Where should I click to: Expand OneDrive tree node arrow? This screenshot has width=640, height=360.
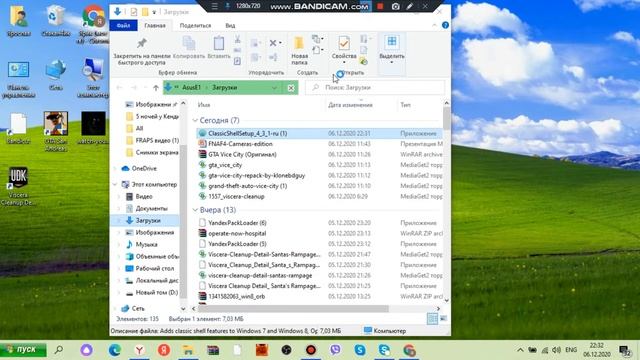pyautogui.click(x=115, y=169)
